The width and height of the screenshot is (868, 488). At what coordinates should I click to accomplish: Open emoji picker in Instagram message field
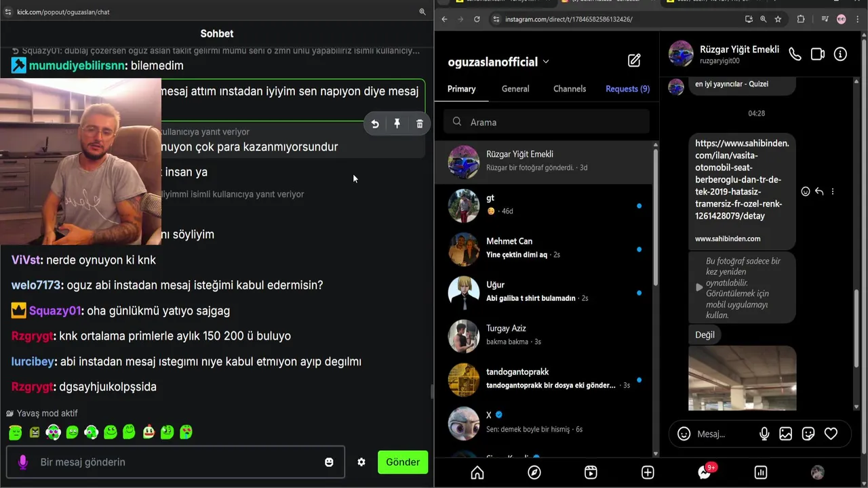point(684,434)
